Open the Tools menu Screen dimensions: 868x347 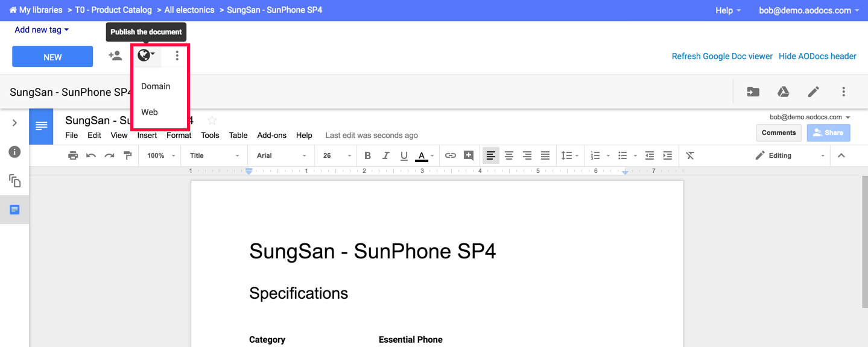coord(210,136)
